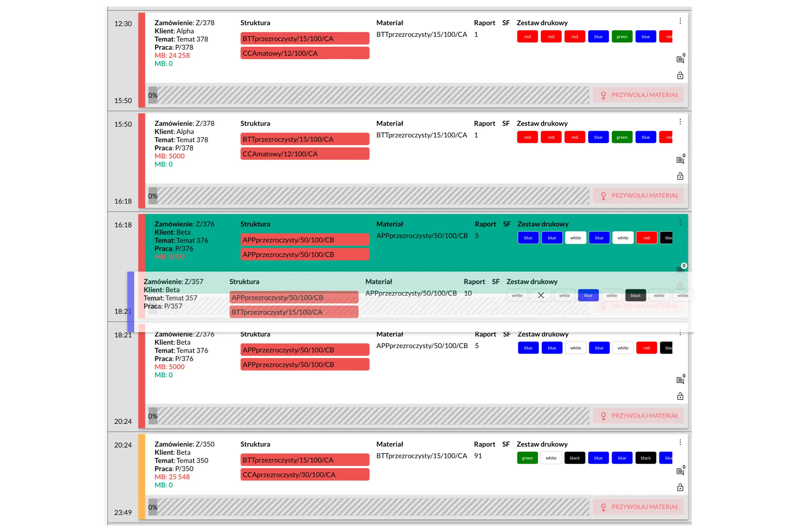This screenshot has height=532, width=798.
Task: Click the X icon in the Z/357 print set row
Action: (541, 295)
